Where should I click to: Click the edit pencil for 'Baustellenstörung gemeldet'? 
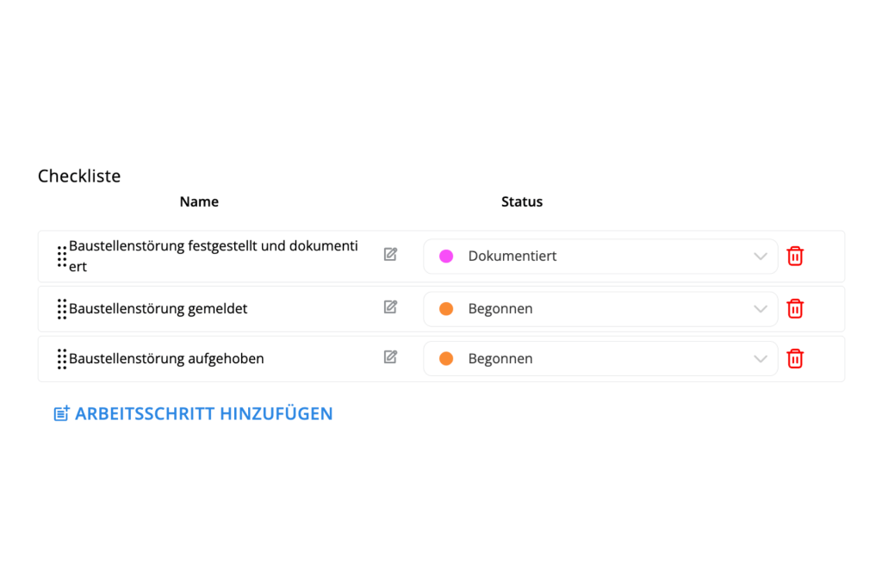pos(390,307)
